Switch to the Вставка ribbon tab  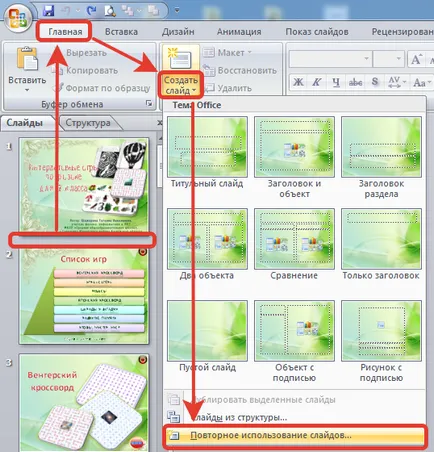click(x=121, y=32)
